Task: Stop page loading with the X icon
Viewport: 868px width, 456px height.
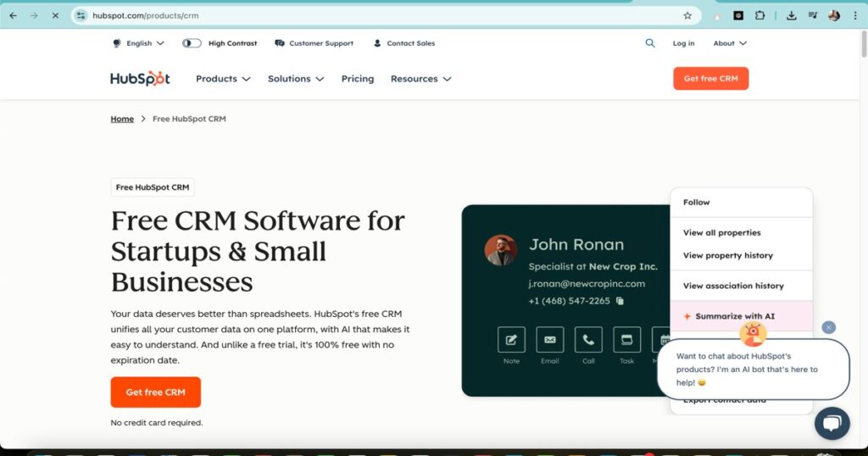Action: pyautogui.click(x=55, y=15)
